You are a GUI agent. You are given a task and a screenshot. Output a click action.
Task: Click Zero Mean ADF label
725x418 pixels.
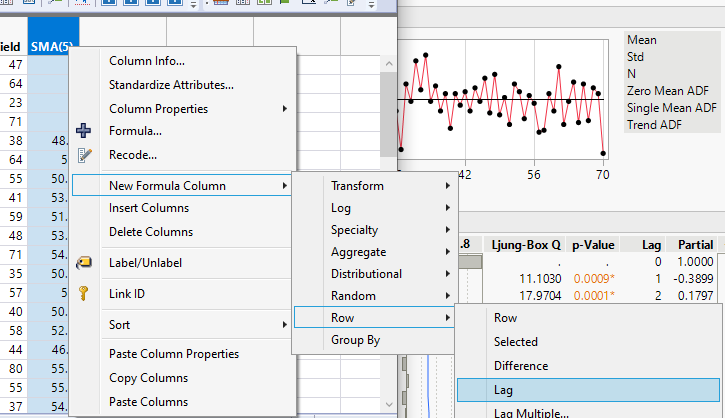click(x=668, y=91)
